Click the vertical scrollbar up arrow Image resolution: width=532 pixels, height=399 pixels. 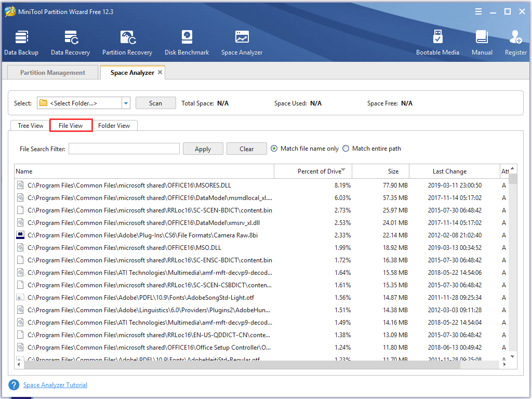click(x=513, y=168)
